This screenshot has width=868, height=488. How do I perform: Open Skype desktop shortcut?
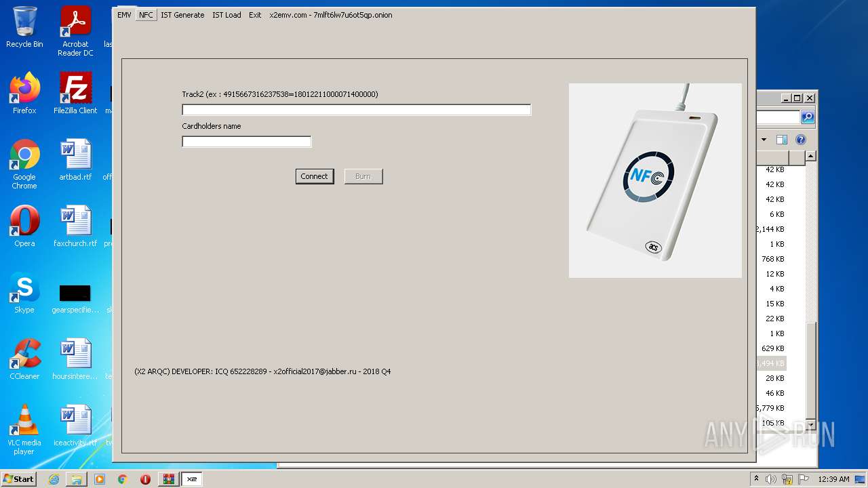pos(24,293)
